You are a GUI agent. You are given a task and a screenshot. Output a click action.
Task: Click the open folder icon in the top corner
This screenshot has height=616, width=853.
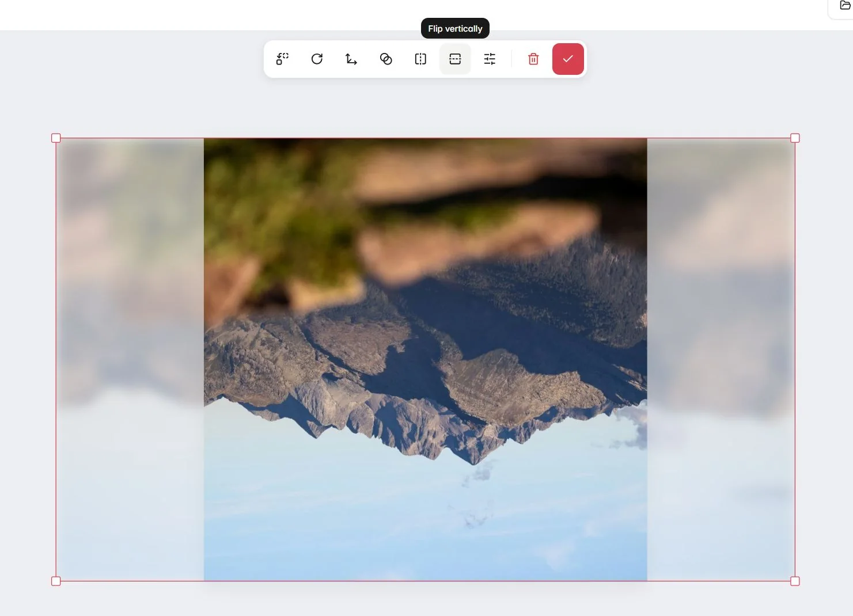click(845, 5)
